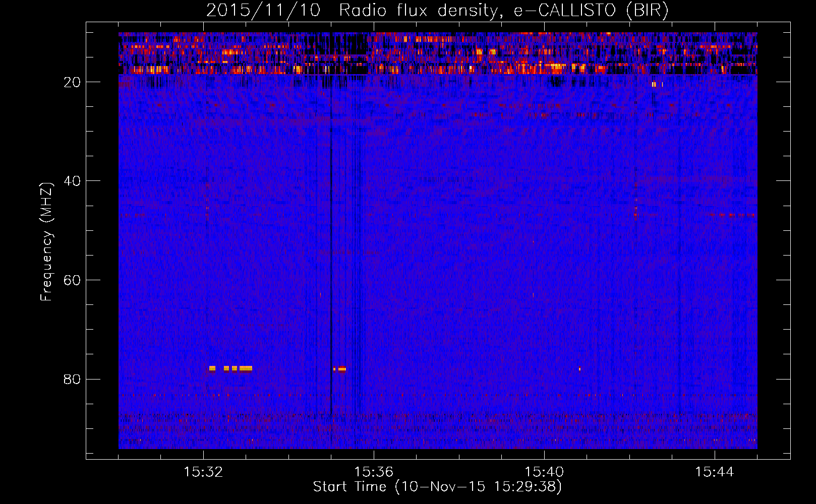816x504 pixels.
Task: Click the '40' frequency tick label
Action: click(73, 181)
